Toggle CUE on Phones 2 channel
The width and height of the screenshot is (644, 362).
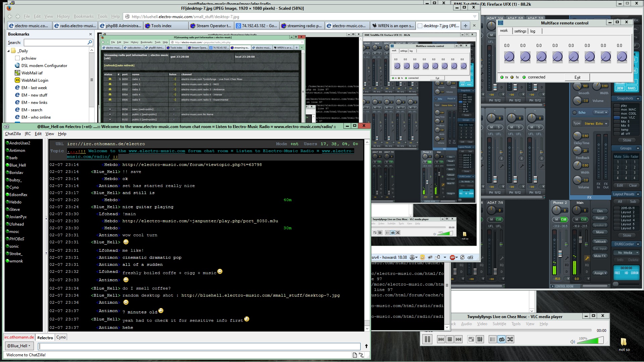click(x=564, y=220)
